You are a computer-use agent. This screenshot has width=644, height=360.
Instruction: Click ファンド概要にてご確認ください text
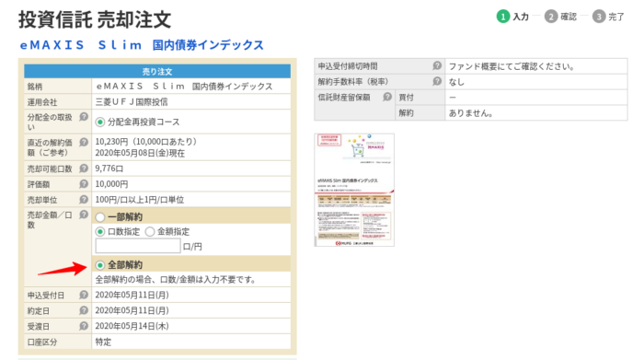(x=512, y=66)
